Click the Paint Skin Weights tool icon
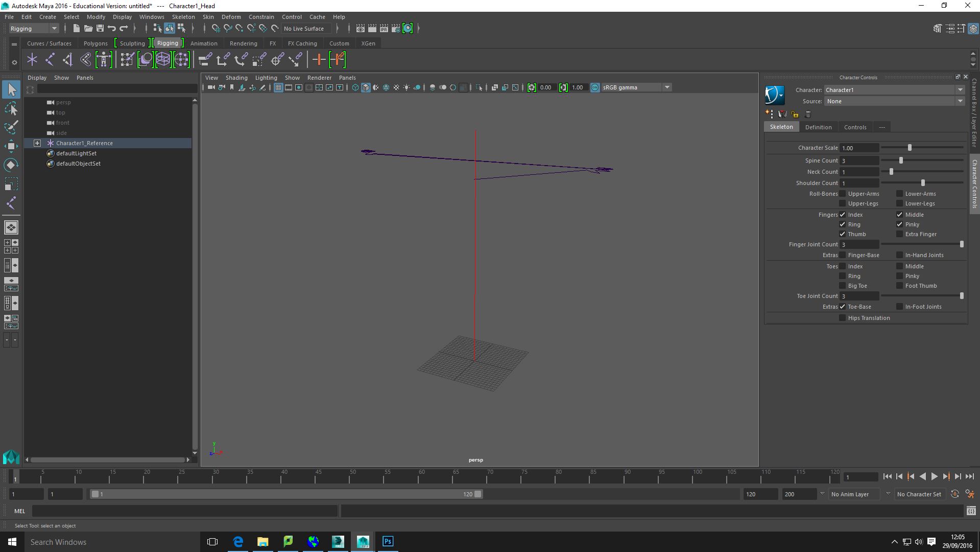This screenshot has height=552, width=980. pyautogui.click(x=126, y=59)
